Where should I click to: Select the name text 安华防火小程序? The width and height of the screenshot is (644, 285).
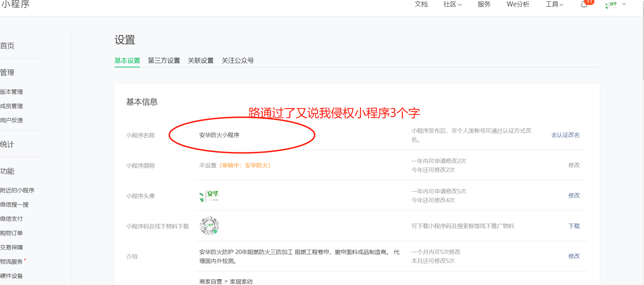pos(219,135)
